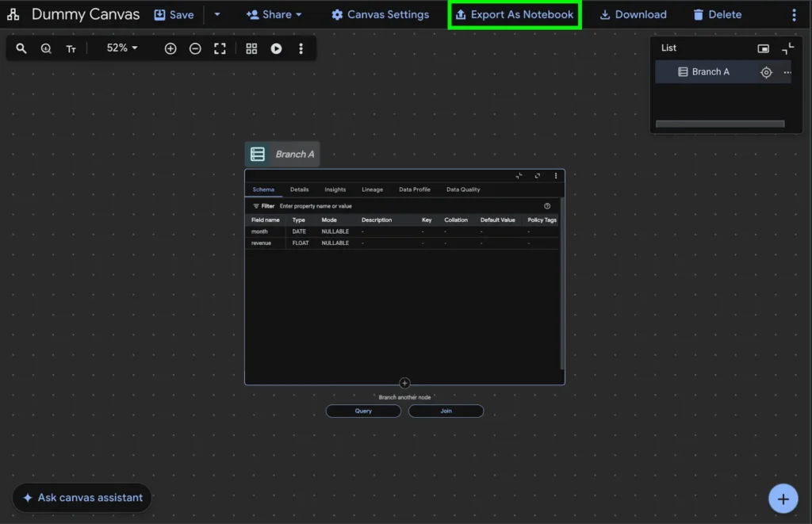The width and height of the screenshot is (812, 524).
Task: Collapse the Branch A node panel
Action: (x=519, y=176)
